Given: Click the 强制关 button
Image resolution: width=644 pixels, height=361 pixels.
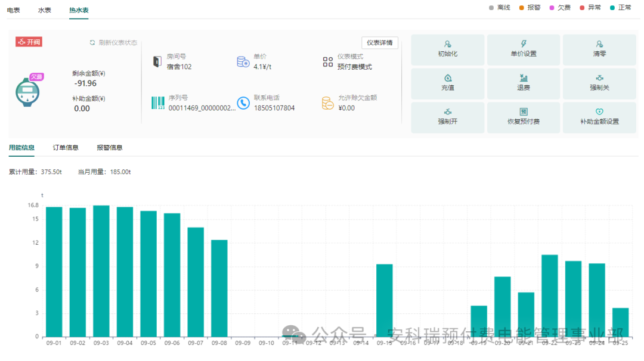Looking at the screenshot, I should coord(599,83).
